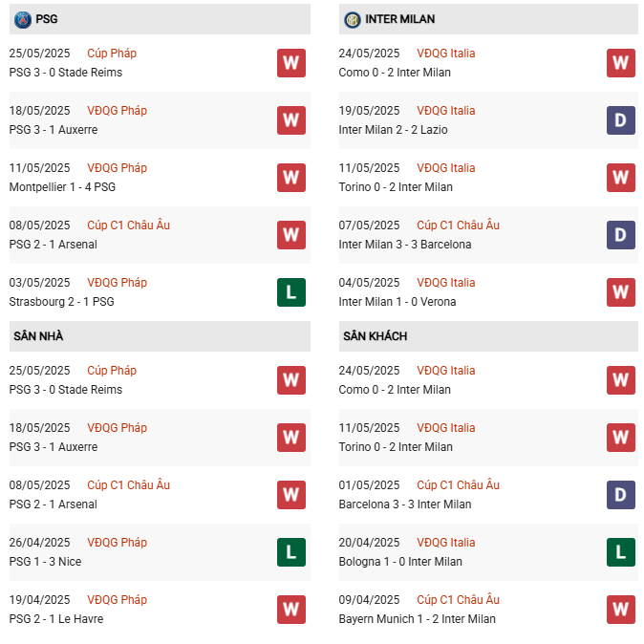The height and width of the screenshot is (644, 644).
Task: Click the Inter Milan club logo icon
Action: tap(352, 19)
